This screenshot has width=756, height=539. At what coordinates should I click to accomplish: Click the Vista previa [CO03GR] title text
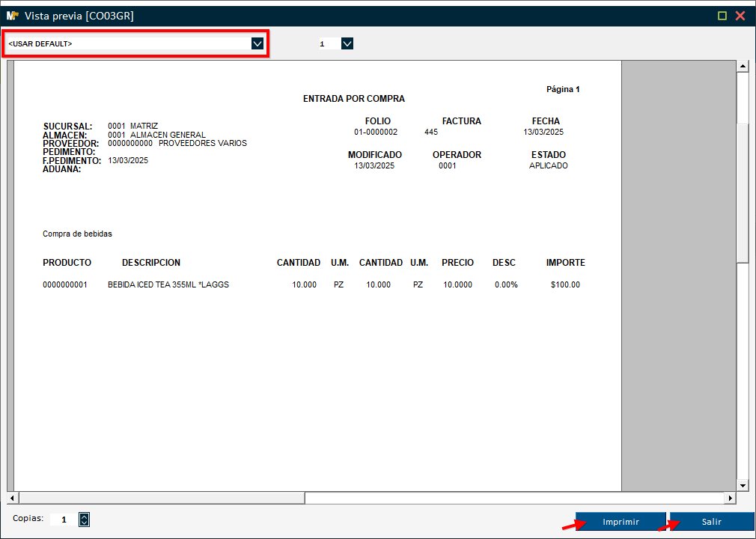pyautogui.click(x=79, y=16)
